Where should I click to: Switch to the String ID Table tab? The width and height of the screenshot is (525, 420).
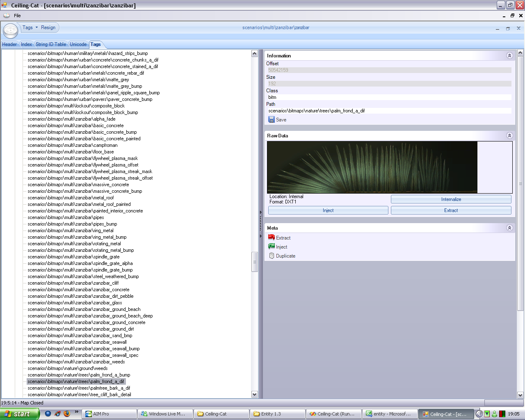(x=51, y=44)
